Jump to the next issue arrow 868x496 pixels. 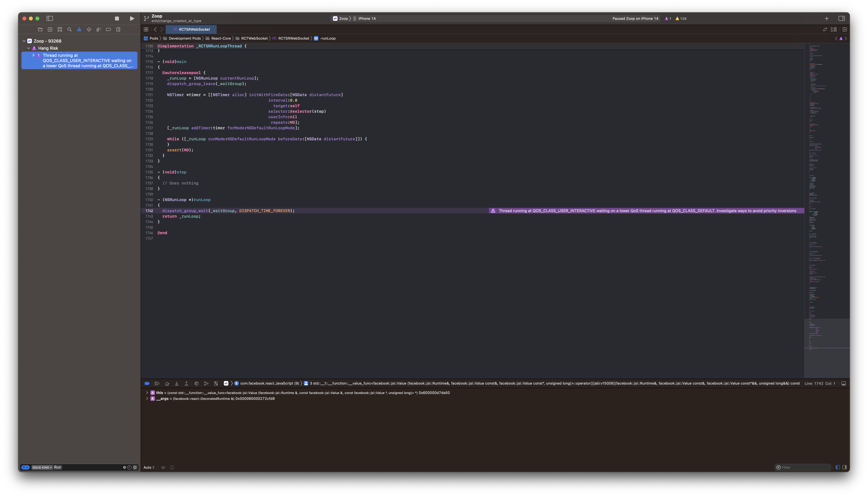(846, 38)
